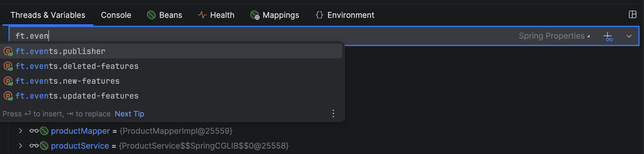
Task: Expand the productMapper variable node
Action: point(20,131)
